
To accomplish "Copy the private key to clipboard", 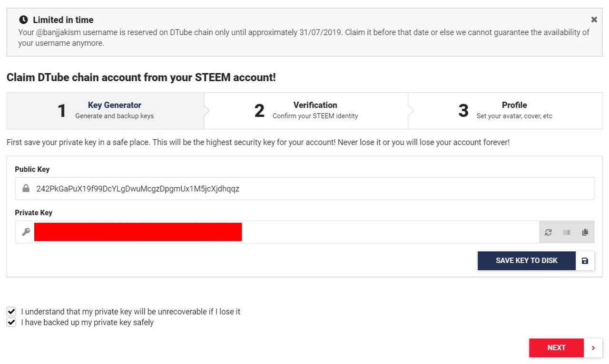I will [x=585, y=232].
